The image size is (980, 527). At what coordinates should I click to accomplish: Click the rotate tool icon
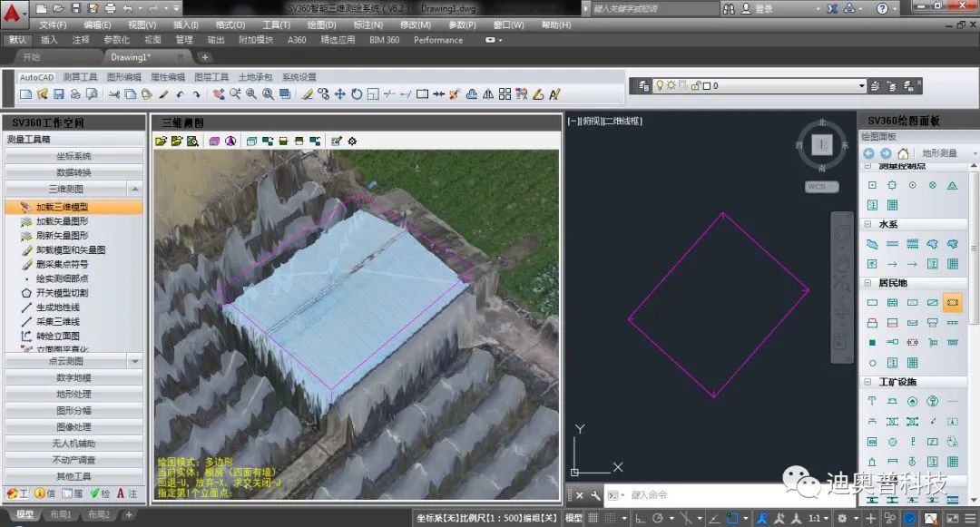pyautogui.click(x=357, y=94)
